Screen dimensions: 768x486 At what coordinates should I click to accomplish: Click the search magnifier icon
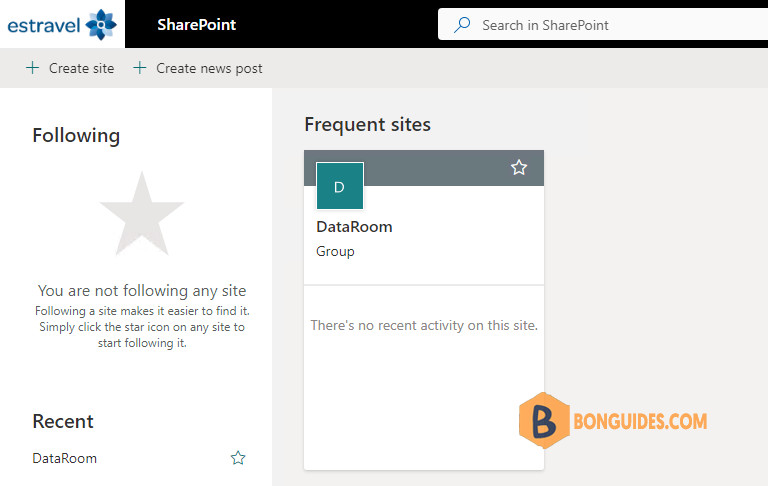click(x=461, y=24)
